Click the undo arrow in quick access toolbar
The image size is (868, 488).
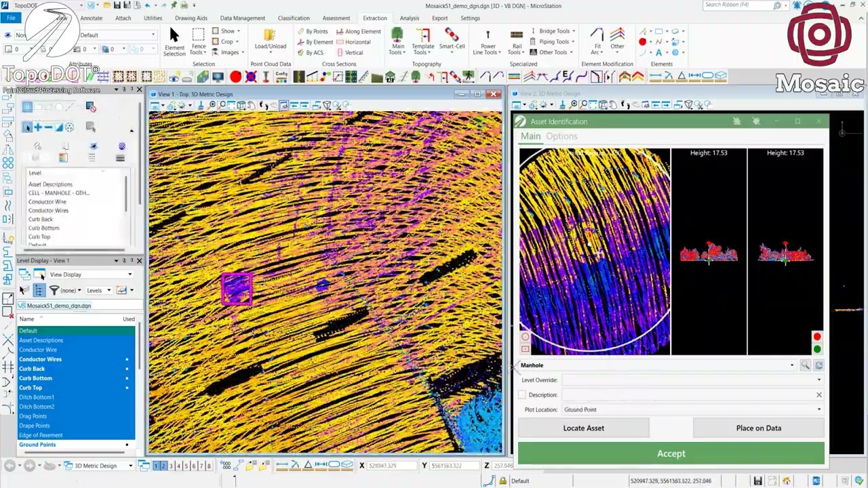tap(147, 5)
